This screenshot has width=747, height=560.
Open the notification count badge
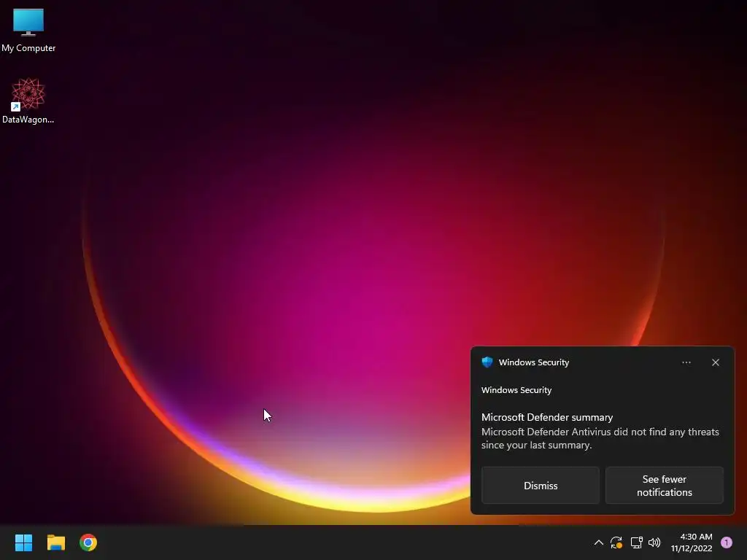727,542
